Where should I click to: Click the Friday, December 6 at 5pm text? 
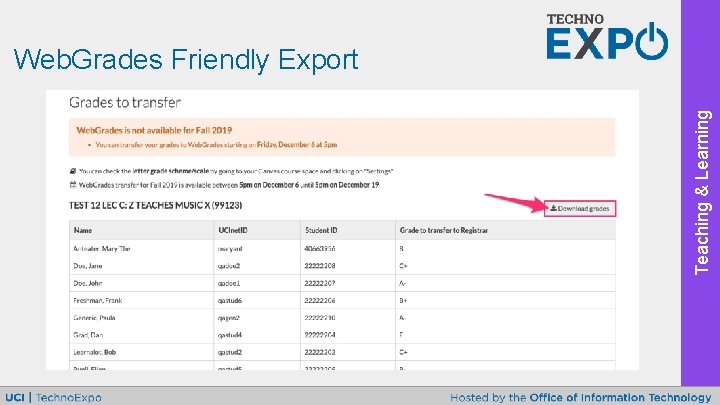click(x=297, y=145)
